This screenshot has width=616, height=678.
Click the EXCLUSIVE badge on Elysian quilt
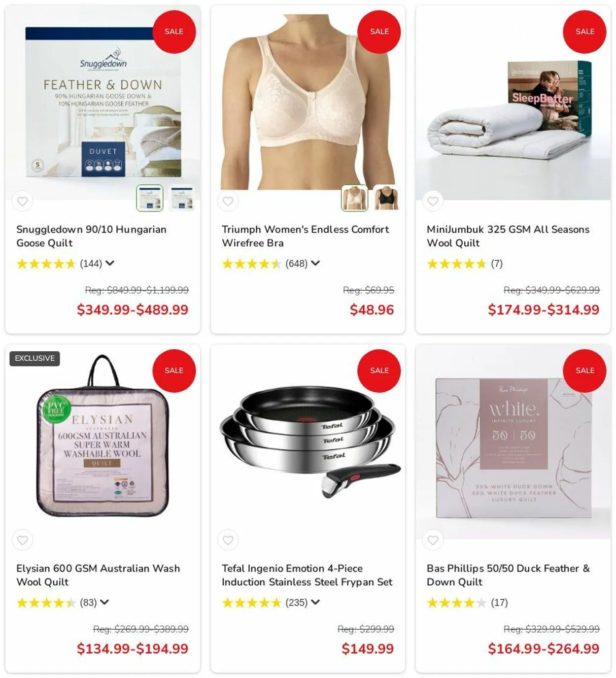[34, 358]
